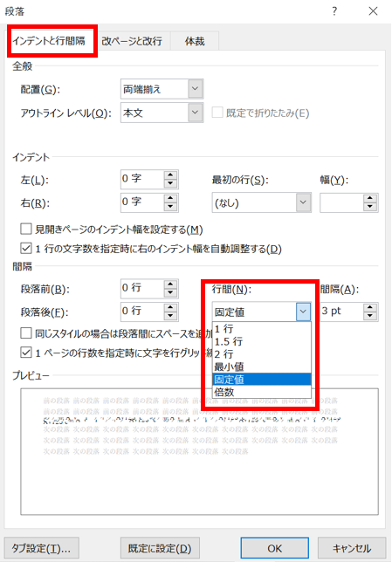Open the help question mark icon
This screenshot has height=562, width=392.
[334, 11]
